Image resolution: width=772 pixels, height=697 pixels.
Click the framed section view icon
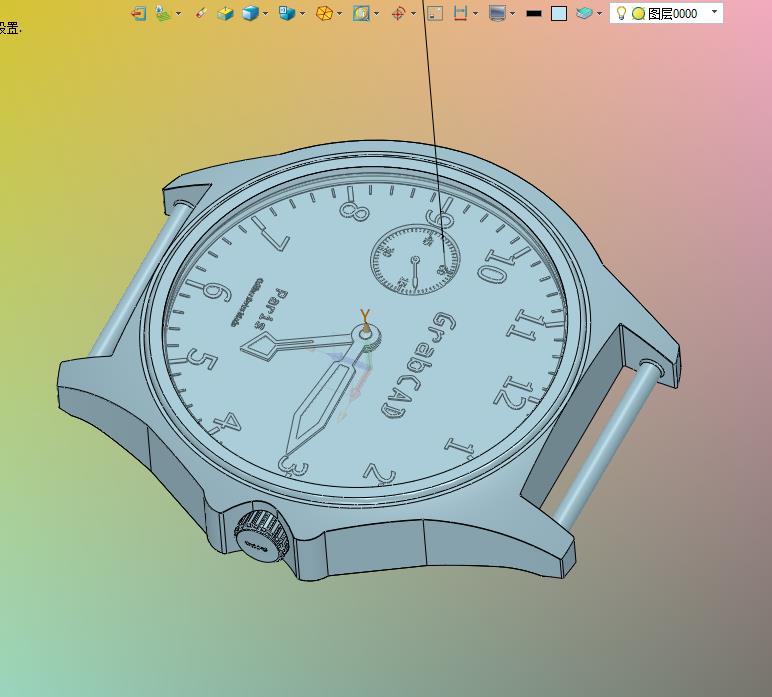361,13
